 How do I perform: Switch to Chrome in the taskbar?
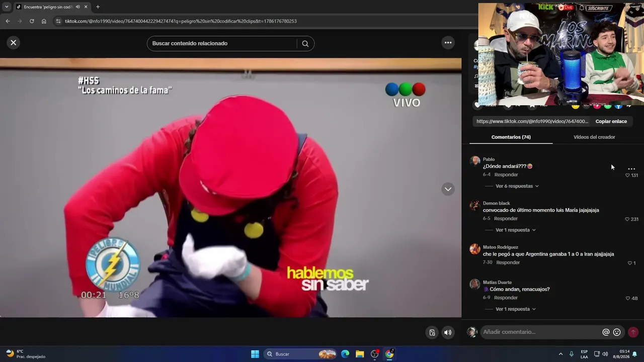pos(389,354)
